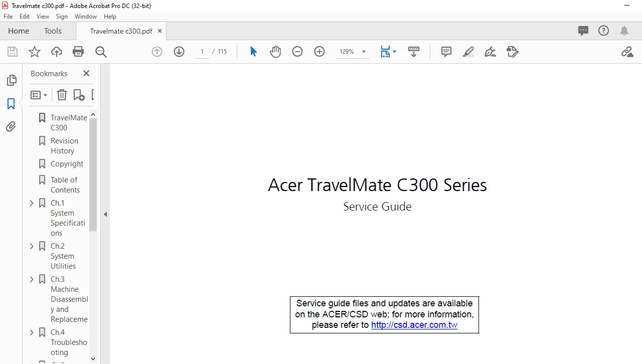Add a comment sticky note

pyautogui.click(x=446, y=52)
